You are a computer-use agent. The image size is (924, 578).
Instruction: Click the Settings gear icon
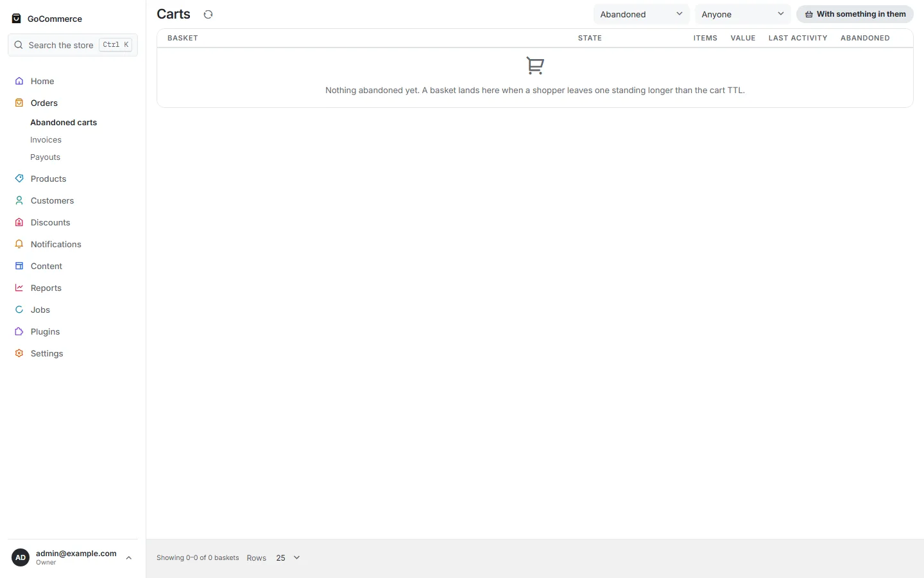pos(19,353)
